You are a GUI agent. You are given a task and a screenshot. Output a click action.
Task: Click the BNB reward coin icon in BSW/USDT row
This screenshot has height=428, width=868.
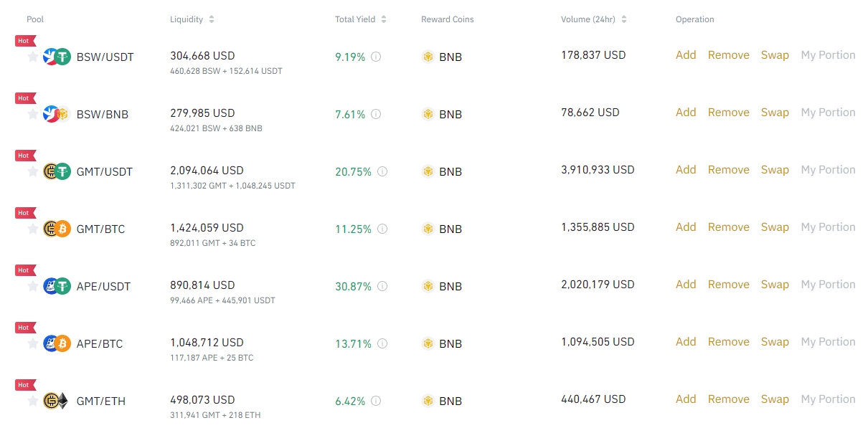click(x=428, y=57)
